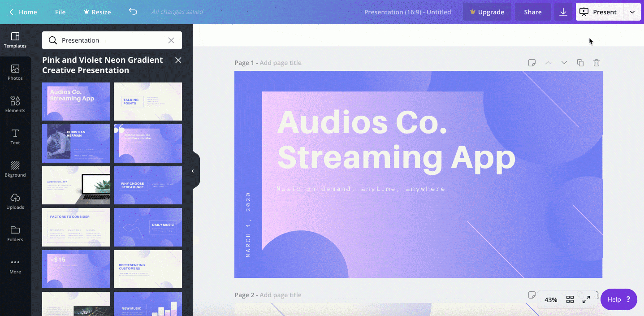Select the Text tool in sidebar

pyautogui.click(x=15, y=137)
